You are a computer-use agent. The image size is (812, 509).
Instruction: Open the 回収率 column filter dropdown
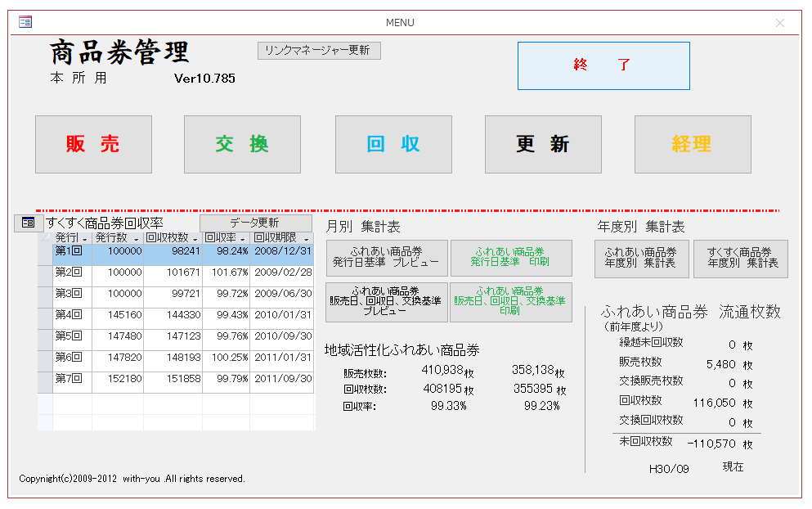point(243,238)
